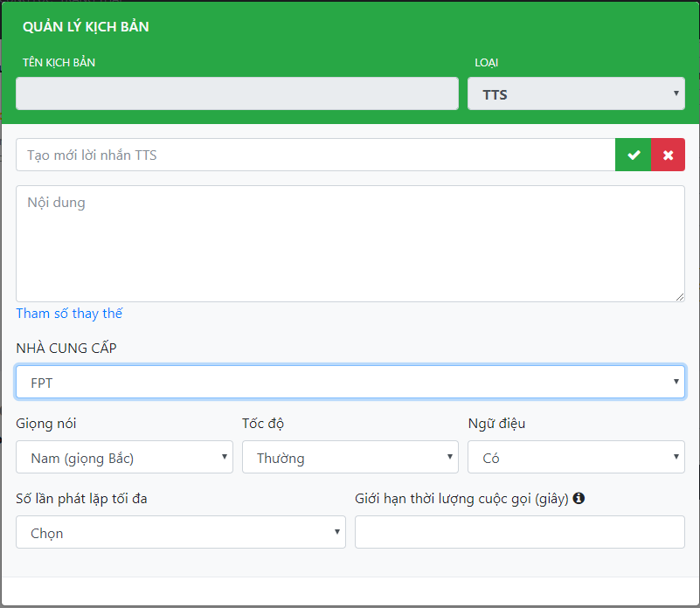Click the QUẢN LÝ KỊCH BẢN header title

coord(86,27)
